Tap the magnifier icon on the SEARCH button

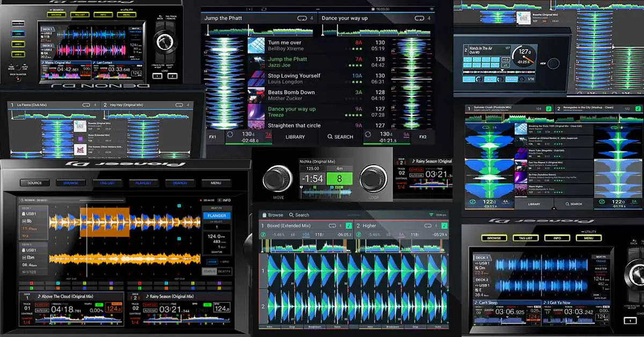pyautogui.click(x=331, y=136)
